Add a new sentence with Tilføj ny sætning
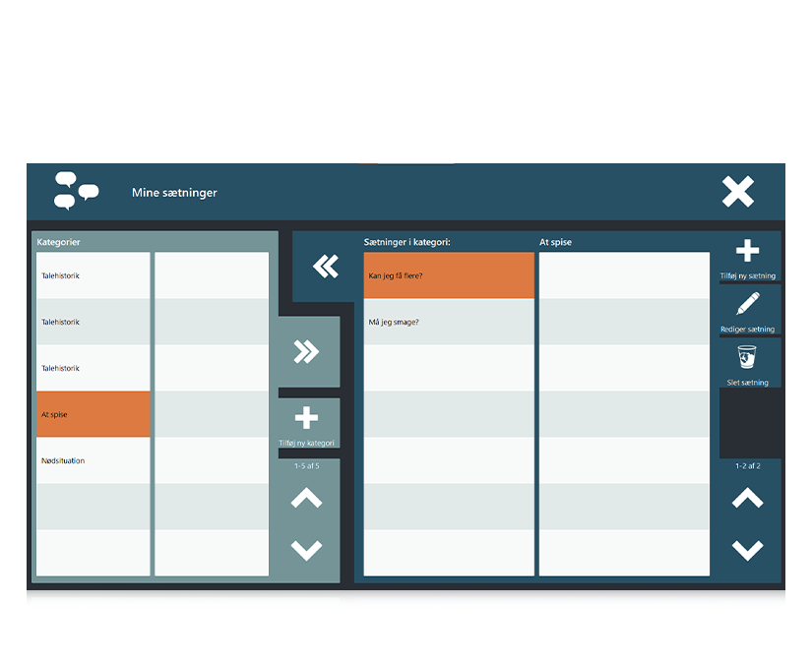Image resolution: width=812 pixels, height=664 pixels. click(747, 258)
